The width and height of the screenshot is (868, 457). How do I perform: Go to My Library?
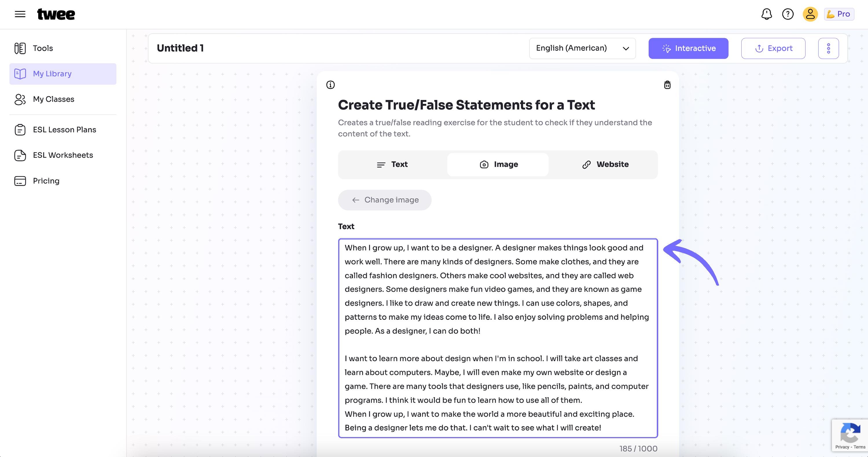pos(63,74)
